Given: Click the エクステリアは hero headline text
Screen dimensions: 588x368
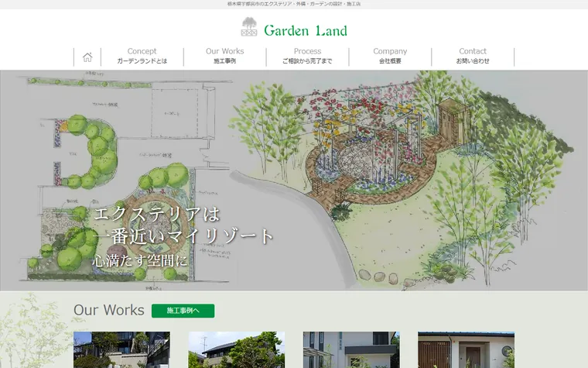Looking at the screenshot, I should tap(156, 214).
